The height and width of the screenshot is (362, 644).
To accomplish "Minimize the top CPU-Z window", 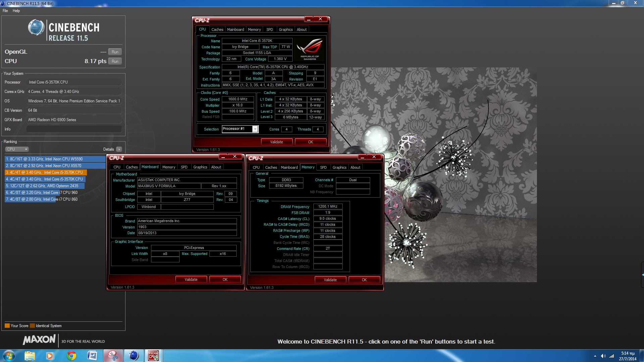I will [308, 19].
